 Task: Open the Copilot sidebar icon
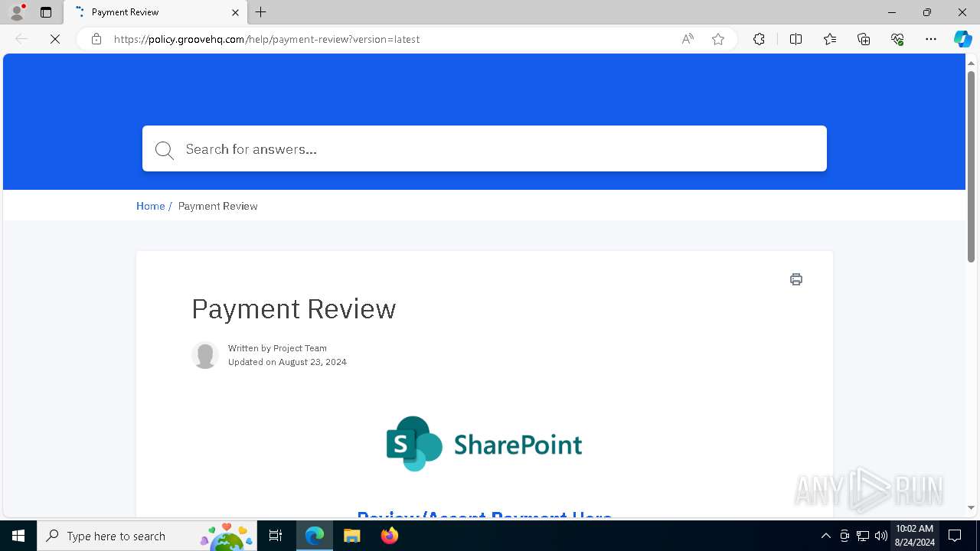(x=962, y=39)
